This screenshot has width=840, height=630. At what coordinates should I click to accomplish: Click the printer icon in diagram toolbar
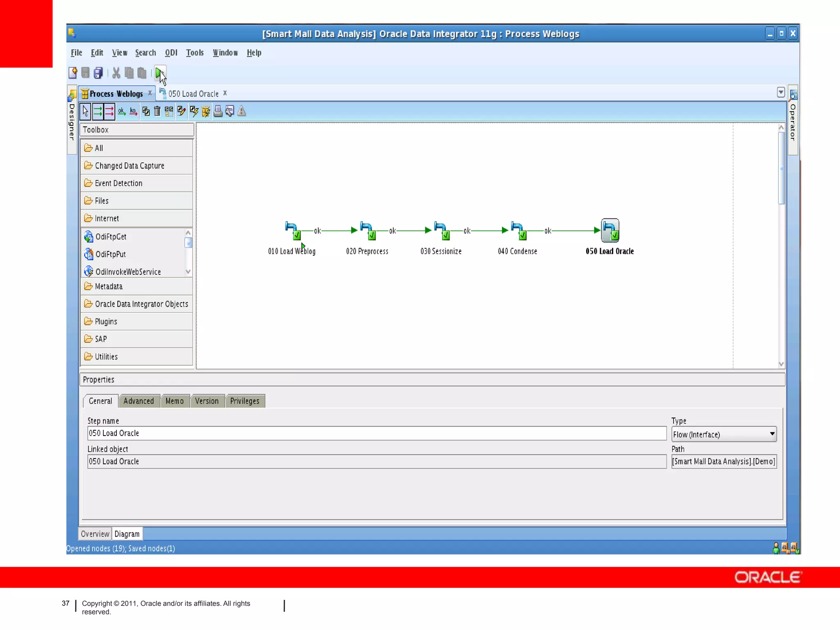tap(218, 111)
